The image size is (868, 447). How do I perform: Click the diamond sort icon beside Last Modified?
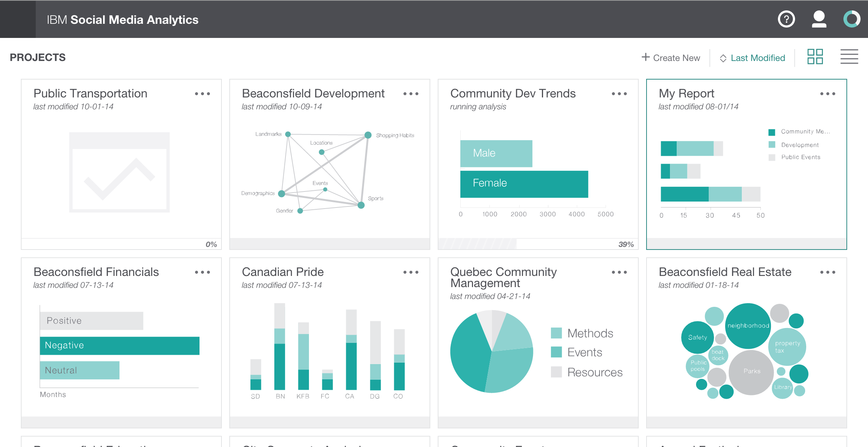coord(723,58)
